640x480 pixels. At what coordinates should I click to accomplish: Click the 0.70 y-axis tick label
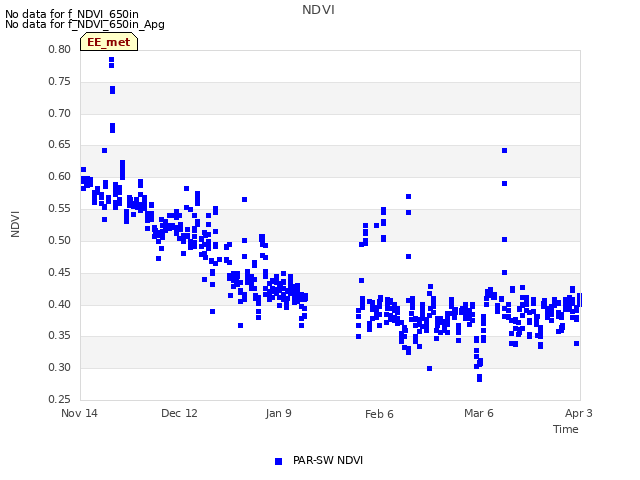[60, 113]
